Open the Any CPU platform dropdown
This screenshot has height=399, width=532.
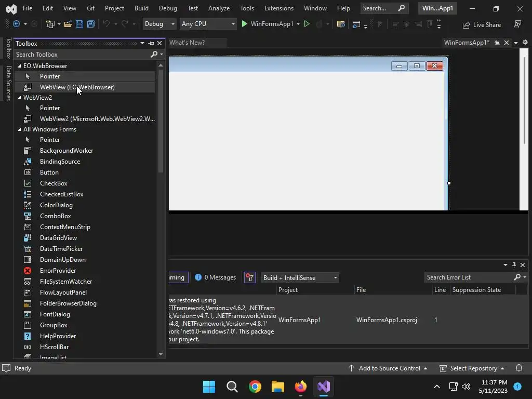tap(208, 24)
